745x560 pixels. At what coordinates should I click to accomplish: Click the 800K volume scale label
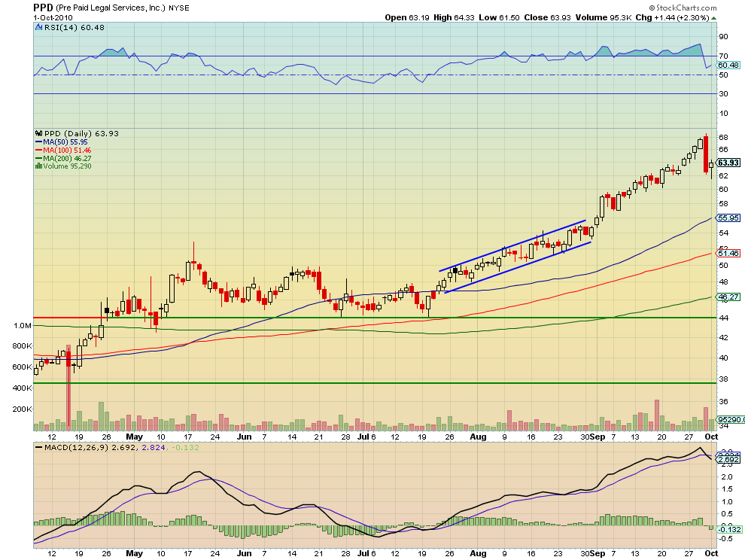(22, 346)
